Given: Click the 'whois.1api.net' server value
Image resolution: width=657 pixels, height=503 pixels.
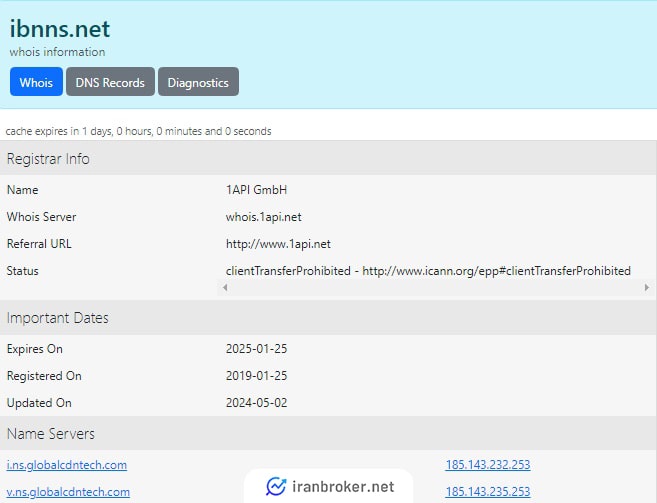Looking at the screenshot, I should pyautogui.click(x=264, y=217).
